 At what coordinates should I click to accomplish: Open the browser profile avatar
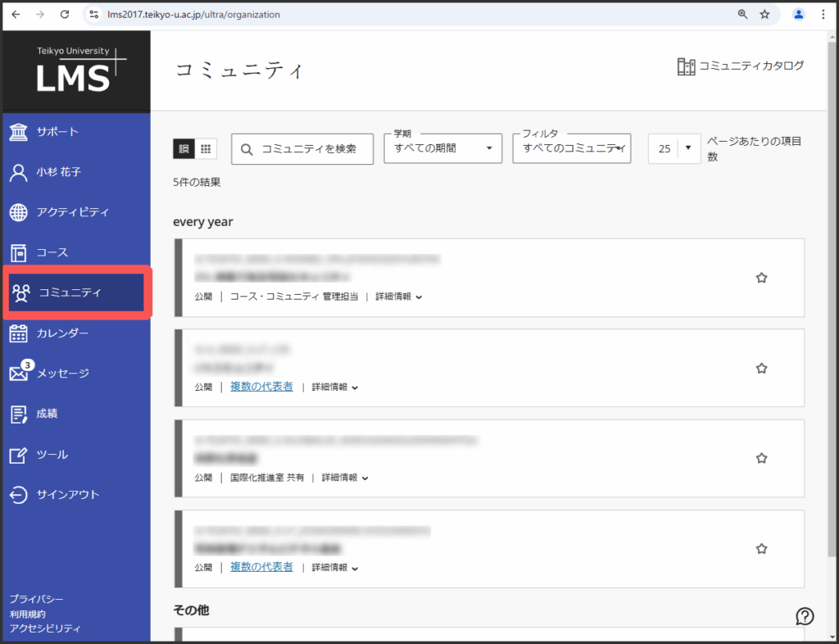799,15
